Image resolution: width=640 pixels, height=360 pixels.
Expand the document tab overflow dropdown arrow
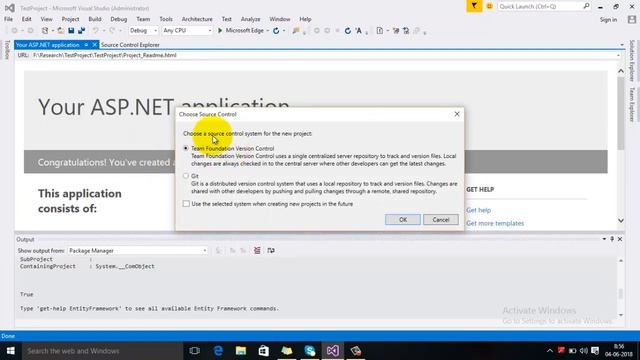[x=622, y=45]
